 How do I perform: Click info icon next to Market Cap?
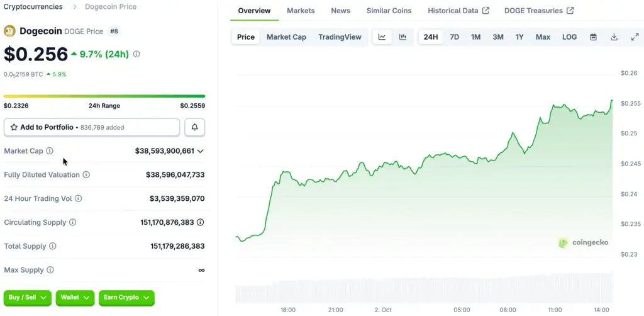pos(50,151)
